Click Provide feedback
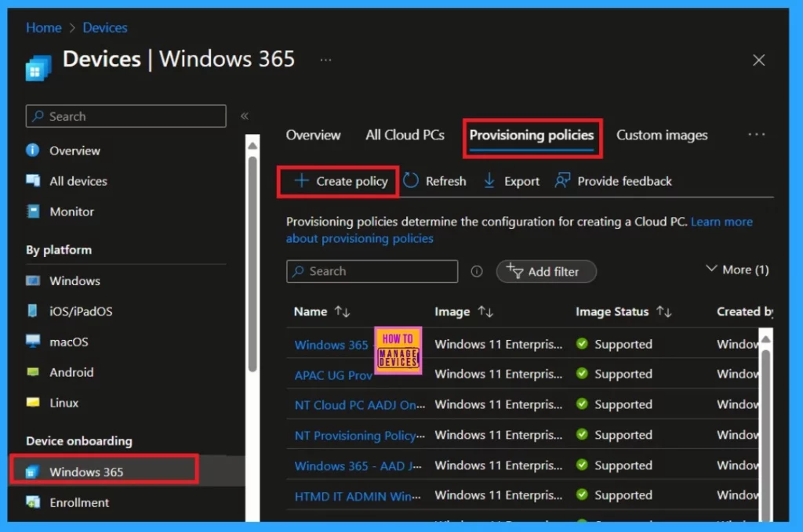Screen dimensions: 803x532 point(613,181)
